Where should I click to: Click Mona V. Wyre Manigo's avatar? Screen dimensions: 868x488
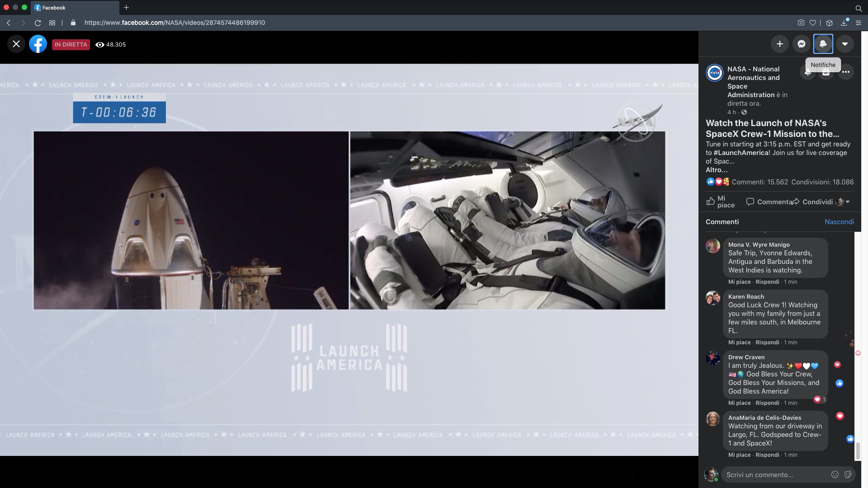point(713,246)
